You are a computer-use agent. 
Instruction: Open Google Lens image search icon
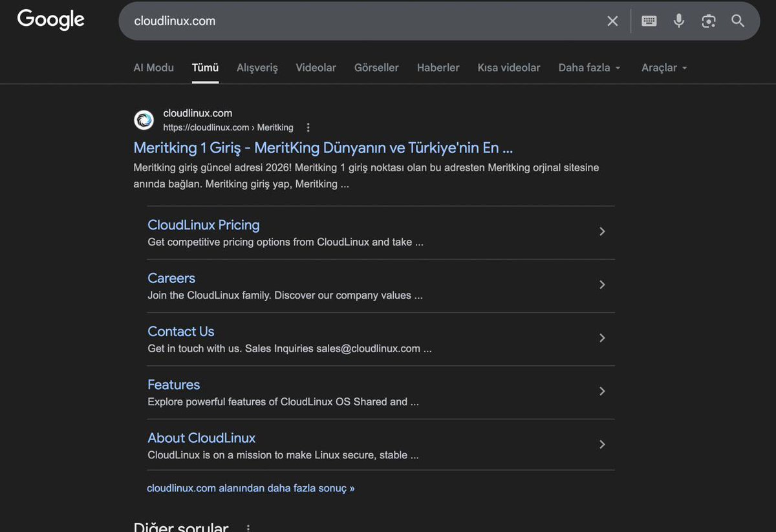click(x=709, y=21)
